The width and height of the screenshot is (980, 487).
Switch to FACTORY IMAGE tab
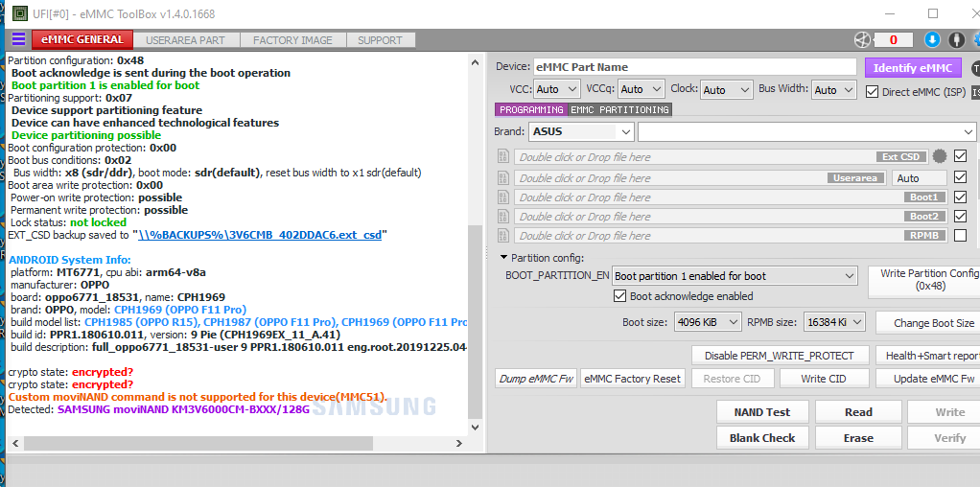(292, 40)
